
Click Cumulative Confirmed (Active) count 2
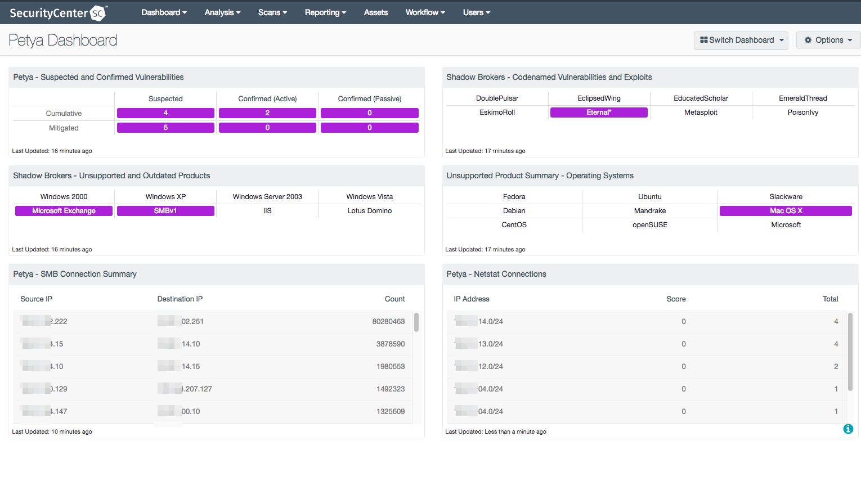[267, 113]
